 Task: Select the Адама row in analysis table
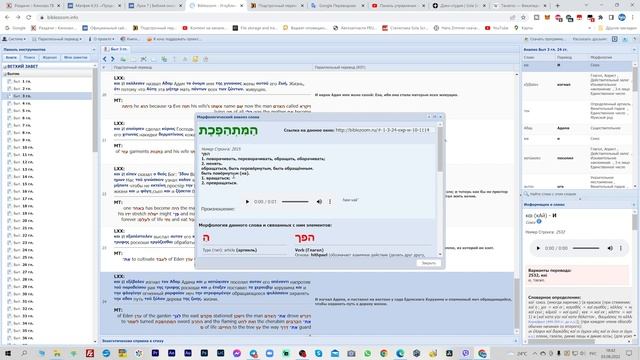click(578, 128)
